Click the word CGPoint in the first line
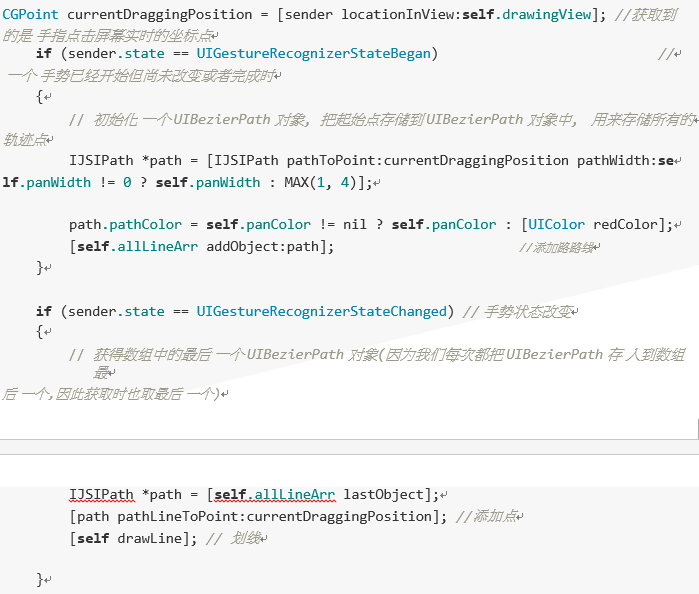This screenshot has height=594, width=699. 30,15
